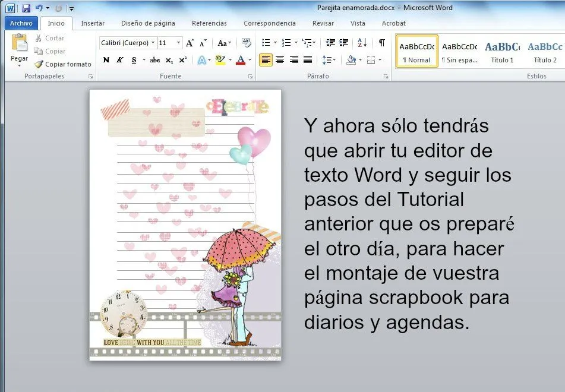
Task: Click the sort A-Z icon
Action: pyautogui.click(x=362, y=43)
